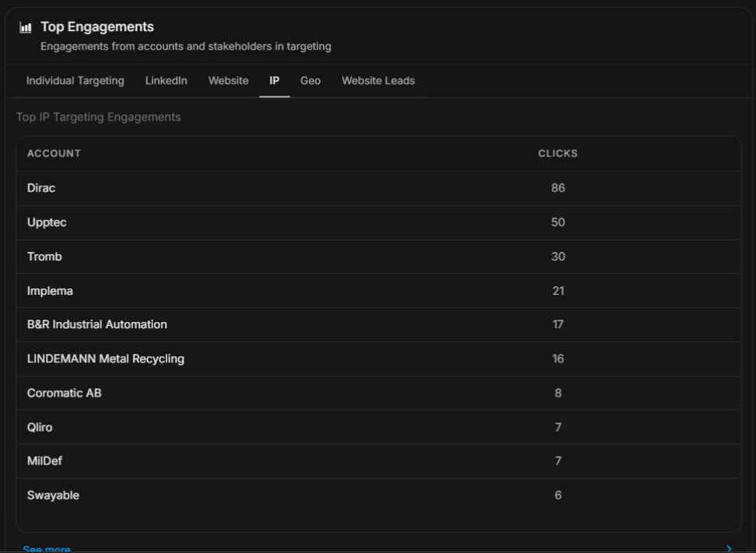This screenshot has height=553, width=756.
Task: Switch to the Geo tab
Action: click(x=310, y=81)
